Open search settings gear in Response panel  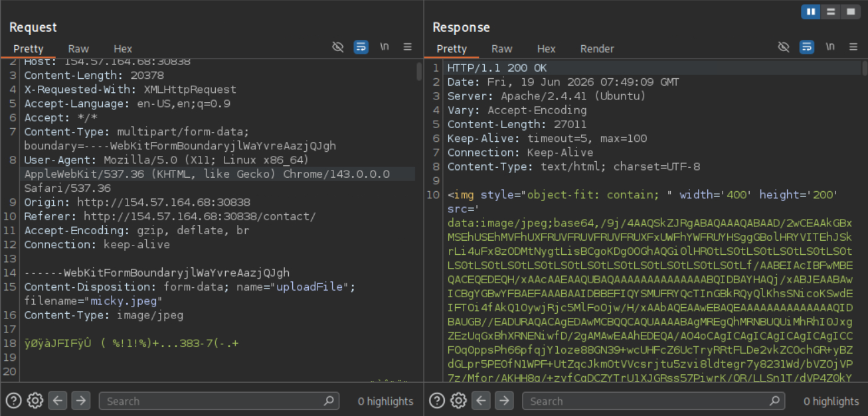pos(458,400)
